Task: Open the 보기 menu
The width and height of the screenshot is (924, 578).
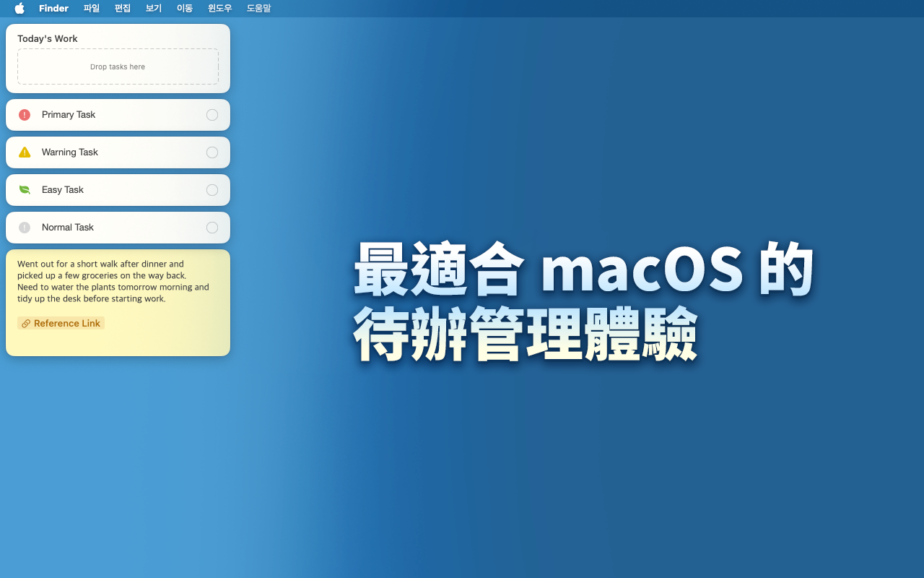Action: point(154,9)
